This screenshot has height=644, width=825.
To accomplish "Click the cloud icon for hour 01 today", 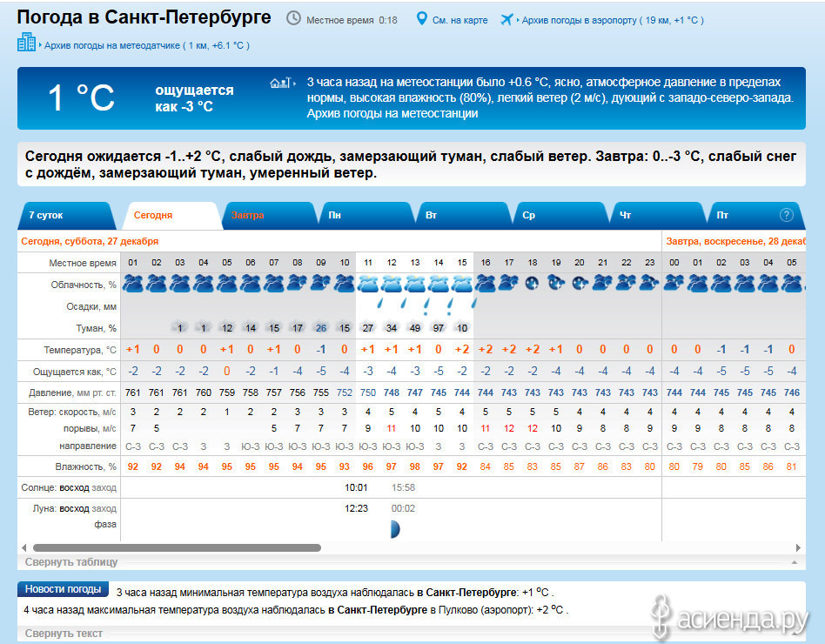I will (133, 283).
